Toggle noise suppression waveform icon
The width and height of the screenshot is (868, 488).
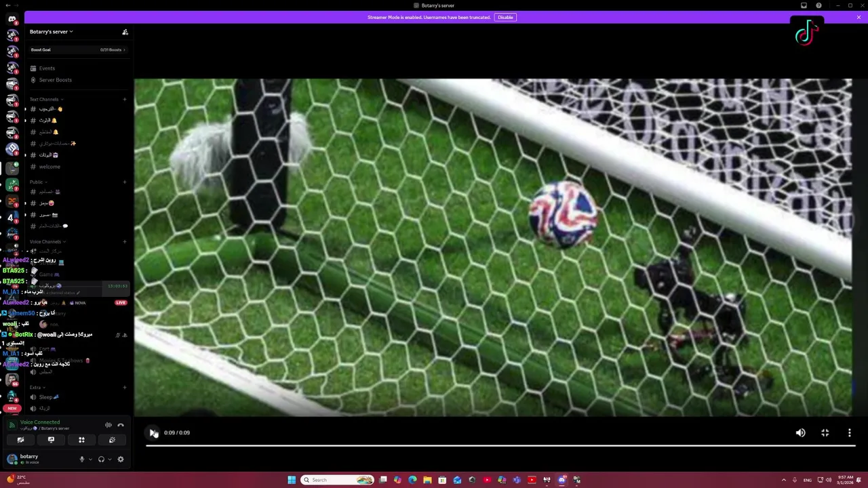click(x=108, y=425)
